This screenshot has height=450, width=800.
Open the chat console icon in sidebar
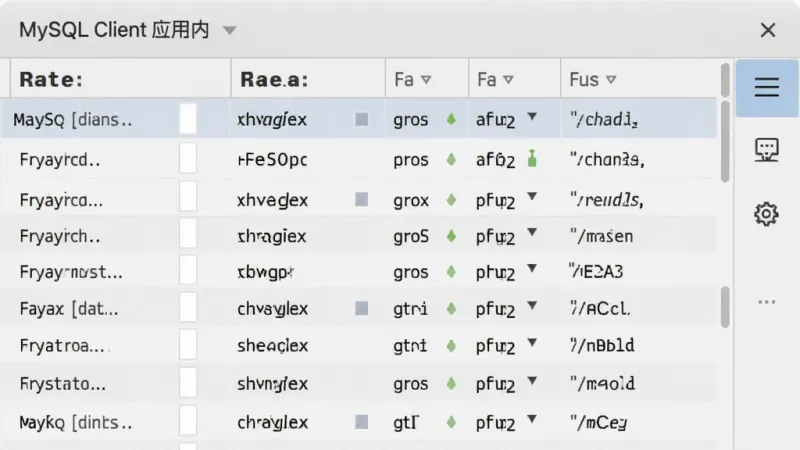coord(767,150)
